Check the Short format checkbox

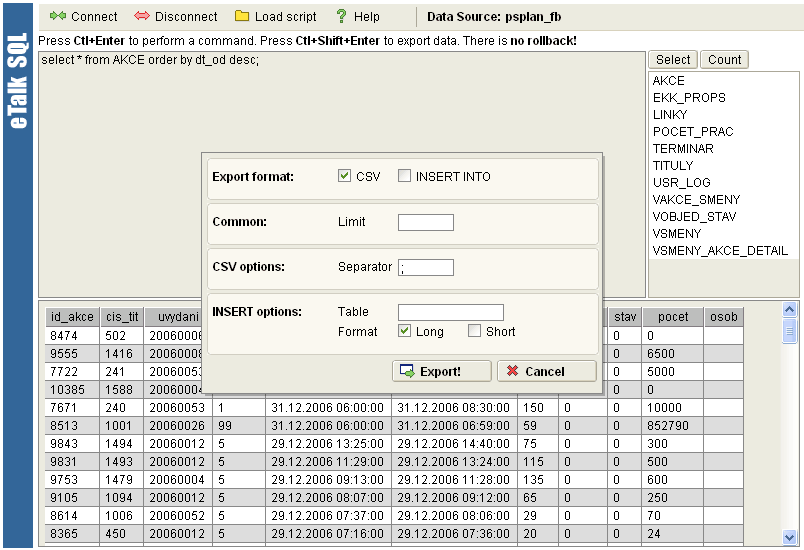pyautogui.click(x=475, y=331)
